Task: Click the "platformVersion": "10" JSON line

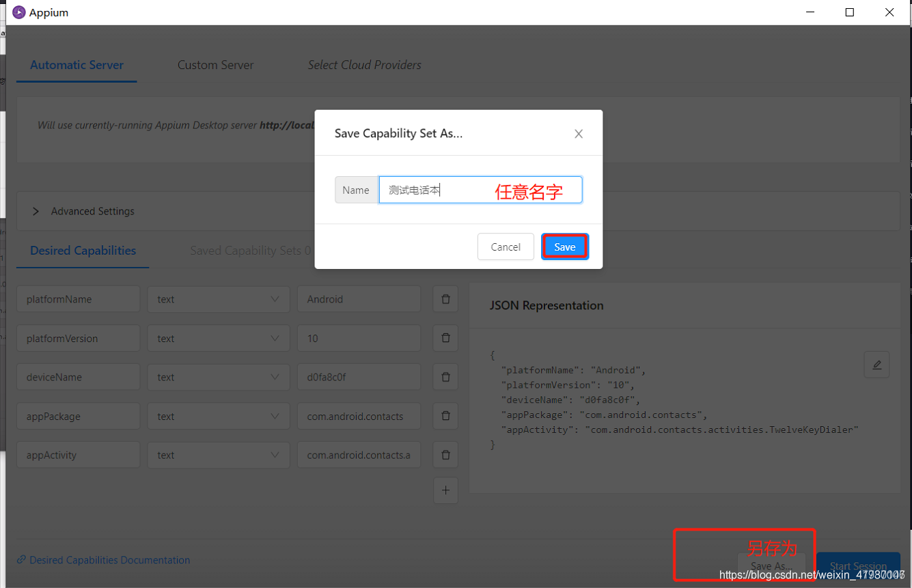Action: (x=568, y=384)
